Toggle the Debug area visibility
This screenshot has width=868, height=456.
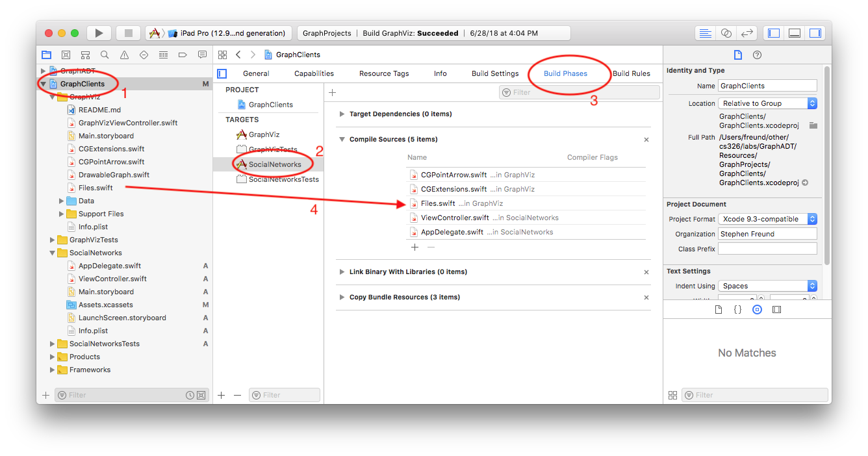tap(794, 33)
